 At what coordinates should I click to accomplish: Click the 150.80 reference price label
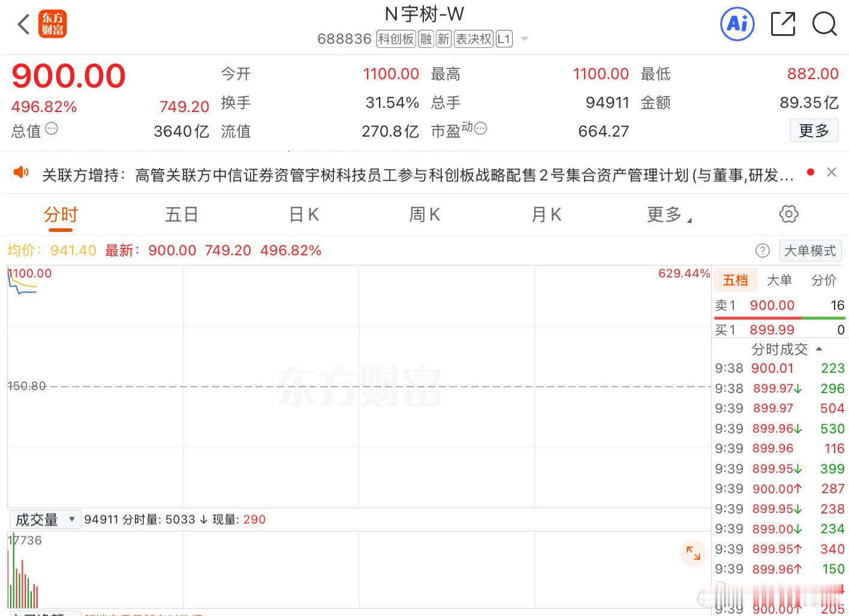(27, 386)
